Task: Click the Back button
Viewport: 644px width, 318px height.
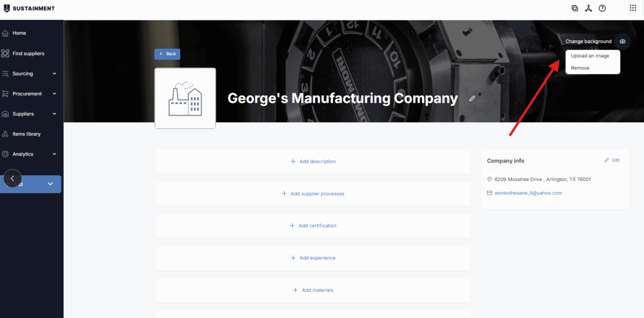Action: click(167, 54)
